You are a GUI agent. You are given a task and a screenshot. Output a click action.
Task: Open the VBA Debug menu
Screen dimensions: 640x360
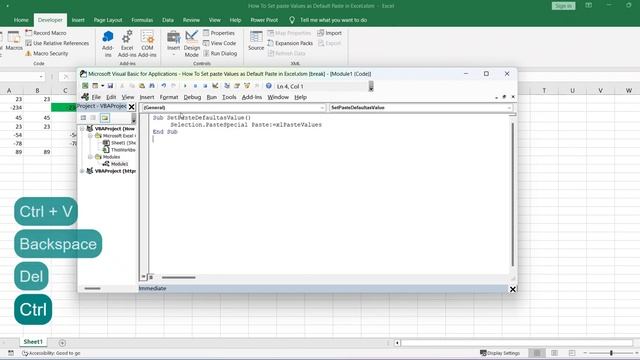point(192,97)
